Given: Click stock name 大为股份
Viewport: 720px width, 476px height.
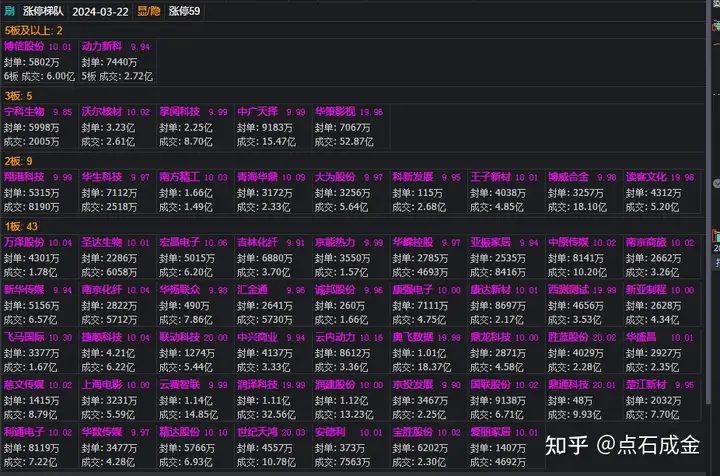Looking at the screenshot, I should pyautogui.click(x=335, y=177).
